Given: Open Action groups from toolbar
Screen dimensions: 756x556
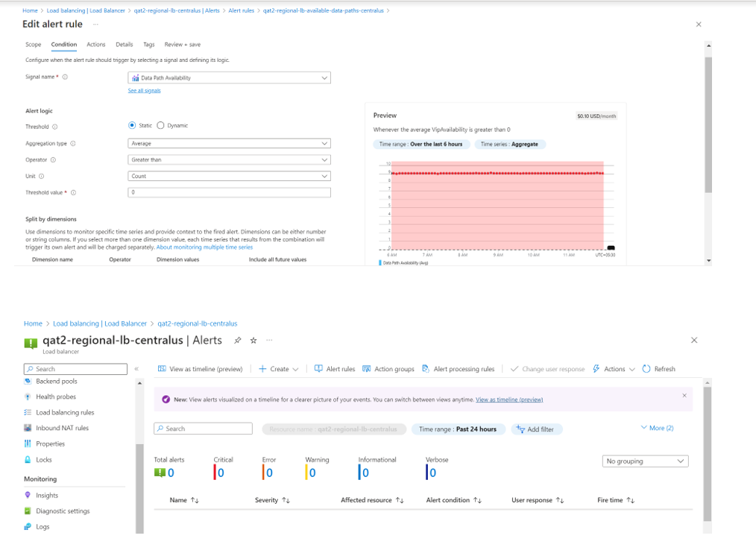Looking at the screenshot, I should (388, 369).
